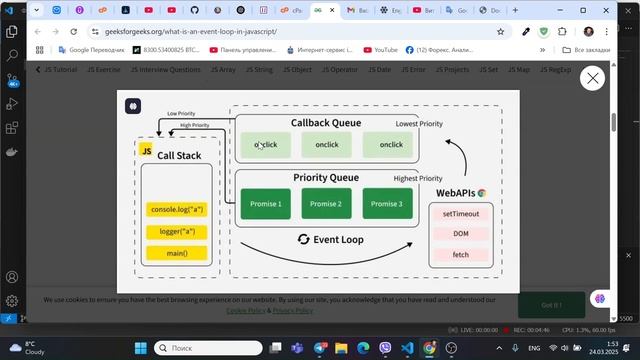Open Chrome three-dot menu
This screenshot has height=360, width=640.
click(607, 31)
